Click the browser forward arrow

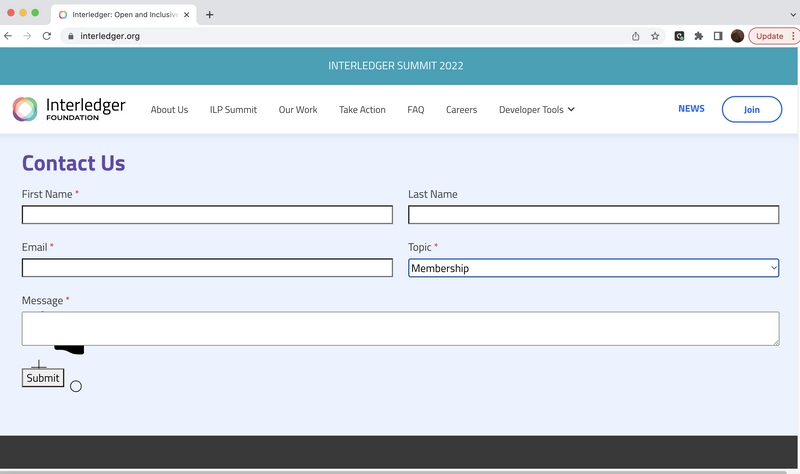point(27,36)
